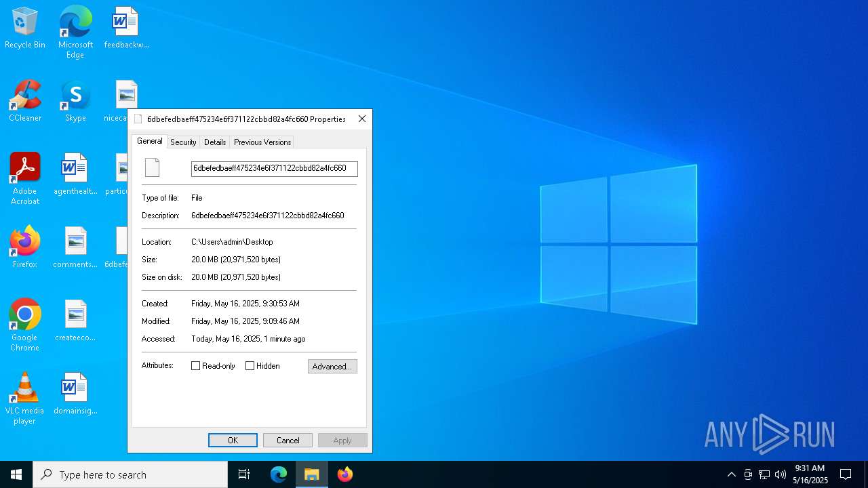Click the file name input field
The width and height of the screenshot is (868, 488).
(275, 169)
